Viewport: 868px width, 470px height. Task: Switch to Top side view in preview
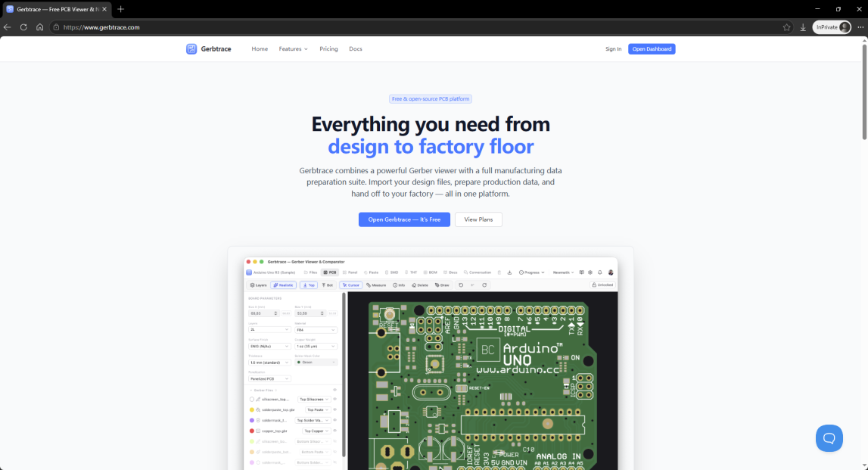coord(309,285)
